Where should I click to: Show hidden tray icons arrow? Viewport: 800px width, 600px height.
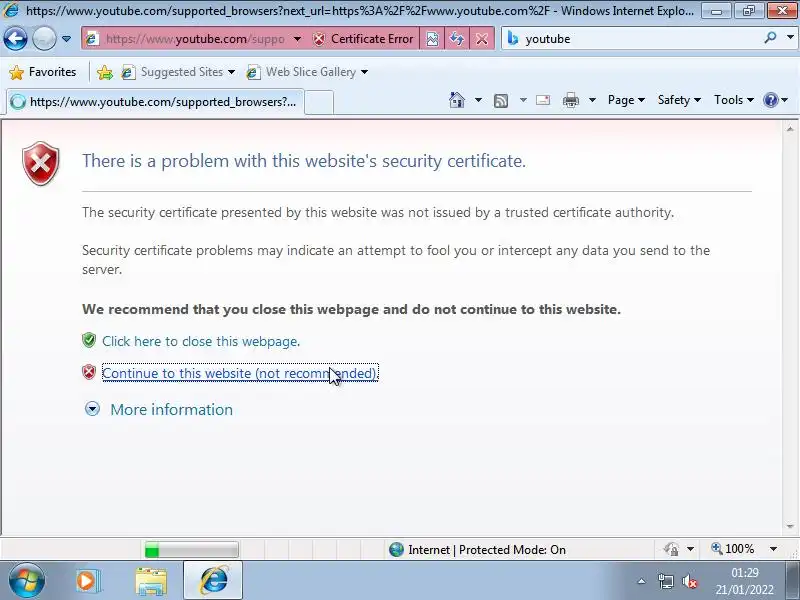pyautogui.click(x=641, y=581)
